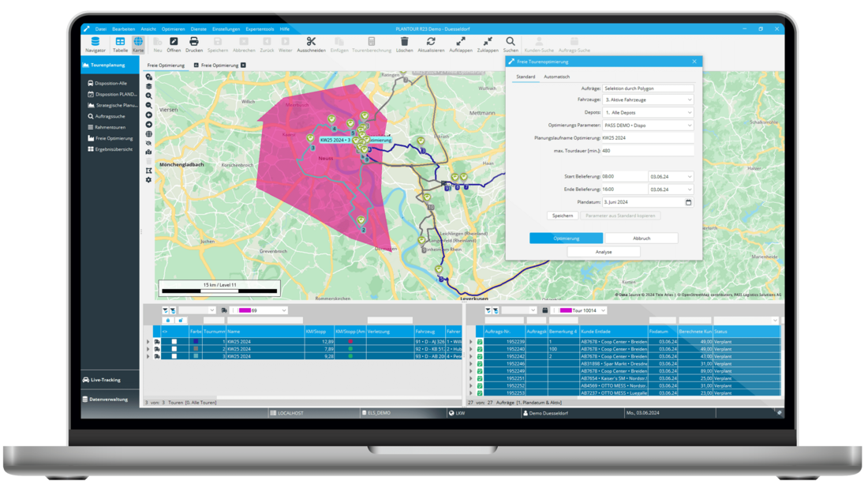Click the Tourenberechnung calculator icon
Screen dimensions: 868x488
[x=371, y=41]
